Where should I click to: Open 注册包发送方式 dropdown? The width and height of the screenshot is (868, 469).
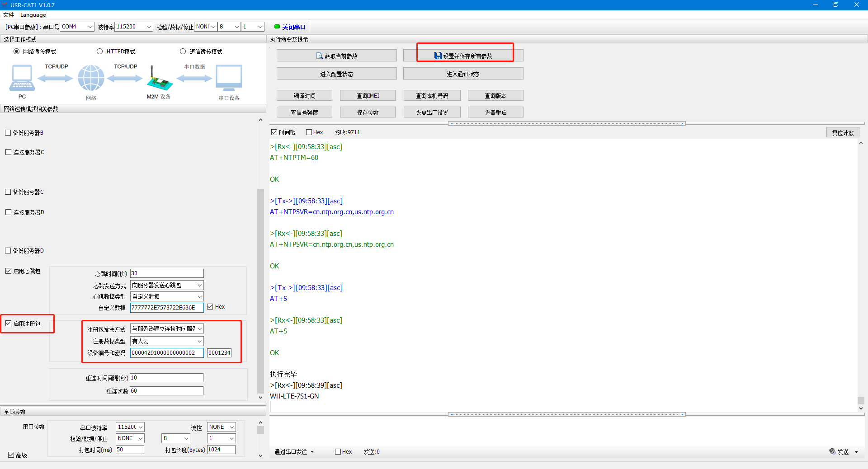tap(167, 328)
